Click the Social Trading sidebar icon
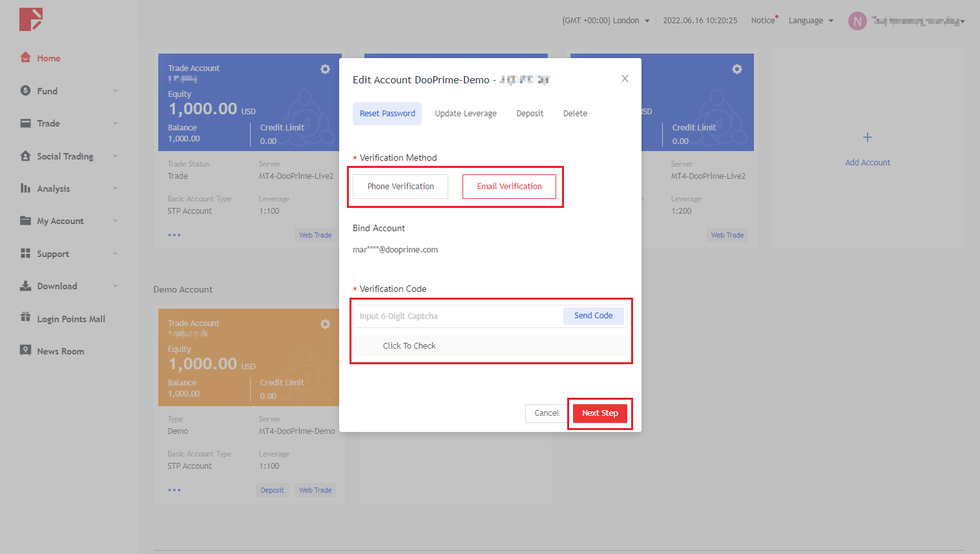 [25, 156]
